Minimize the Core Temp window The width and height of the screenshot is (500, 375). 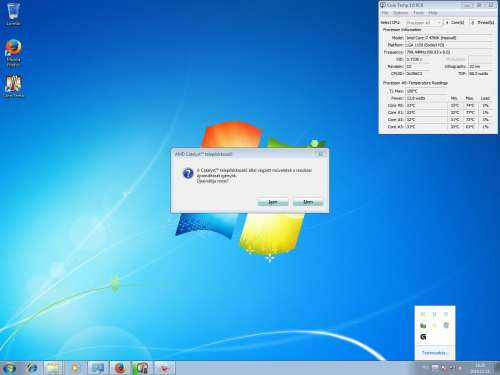click(467, 5)
